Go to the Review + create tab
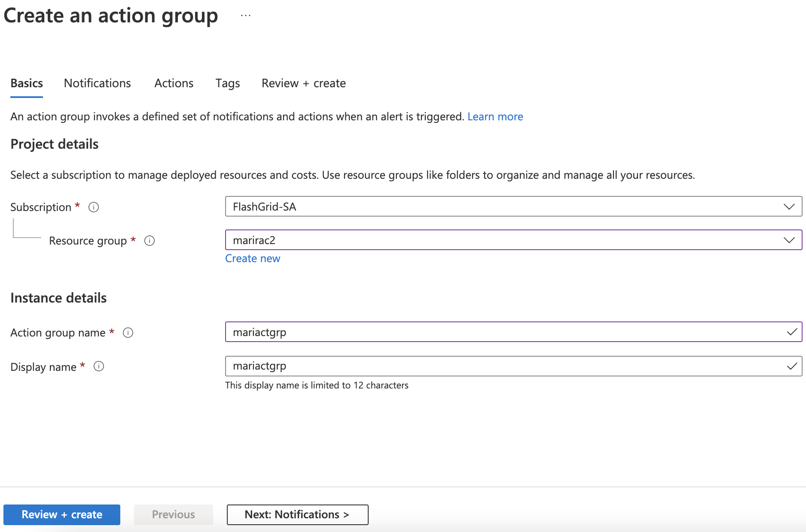This screenshot has width=806, height=532. [304, 83]
